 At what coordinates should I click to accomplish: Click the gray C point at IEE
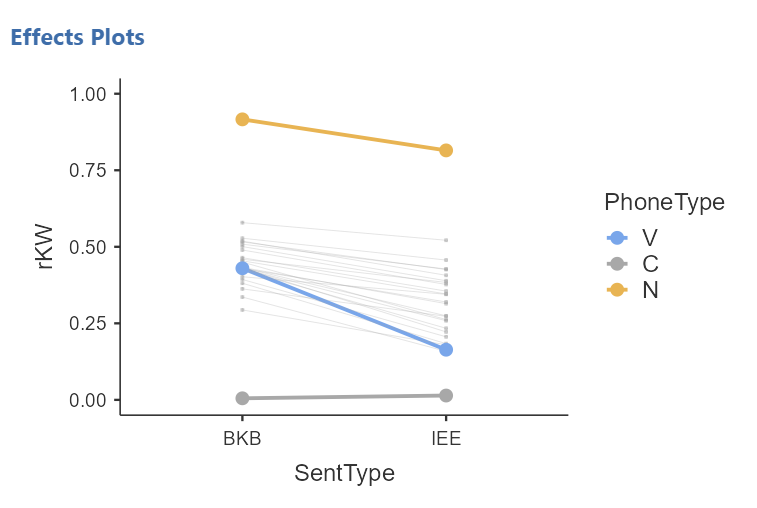pos(446,395)
